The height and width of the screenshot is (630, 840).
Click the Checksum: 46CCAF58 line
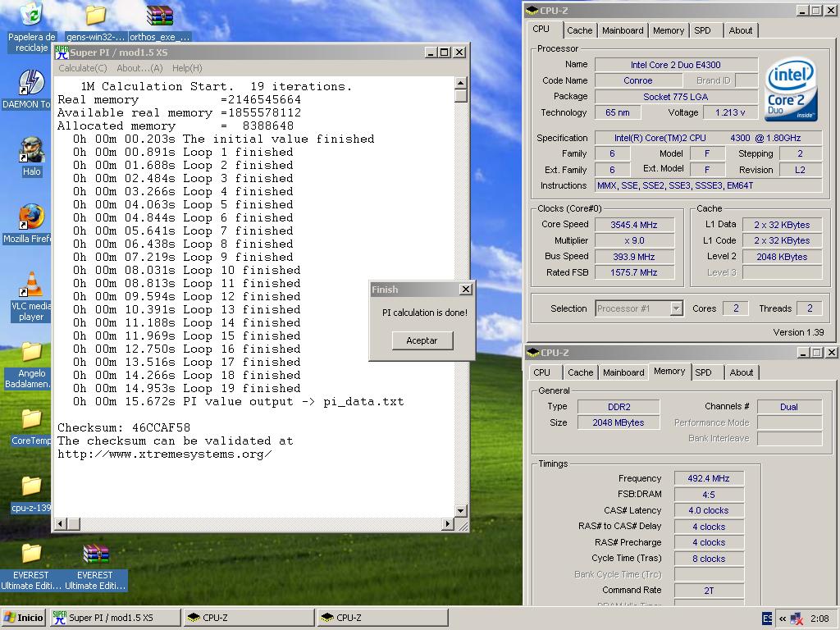pyautogui.click(x=124, y=427)
